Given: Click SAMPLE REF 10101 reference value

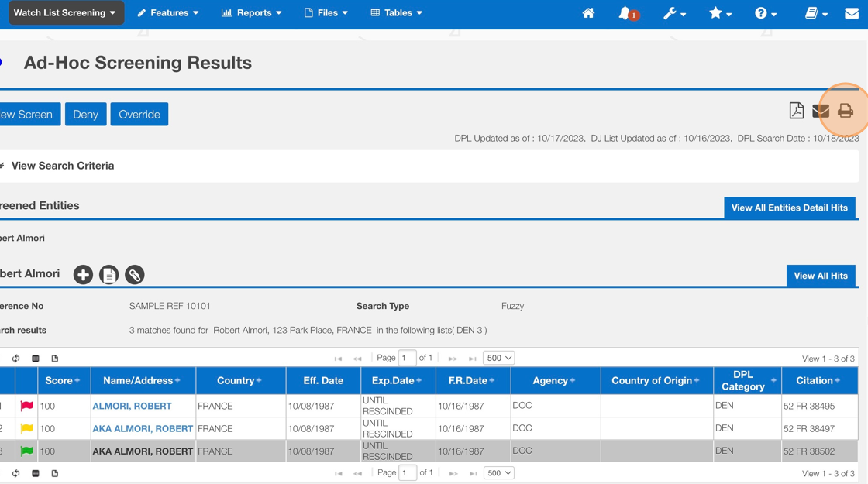Looking at the screenshot, I should click(170, 306).
